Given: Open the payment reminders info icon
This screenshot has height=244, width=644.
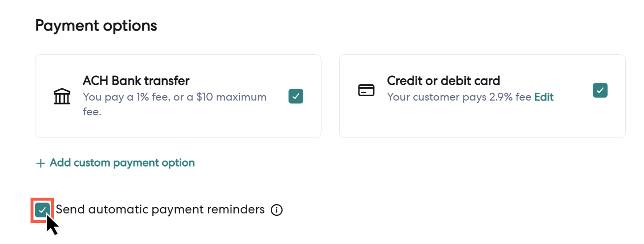Looking at the screenshot, I should click(x=277, y=210).
